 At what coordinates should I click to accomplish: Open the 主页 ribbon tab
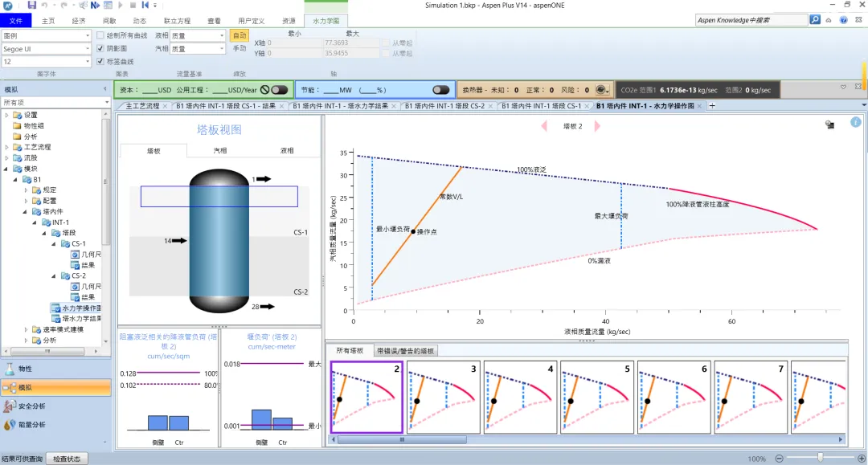(x=49, y=20)
